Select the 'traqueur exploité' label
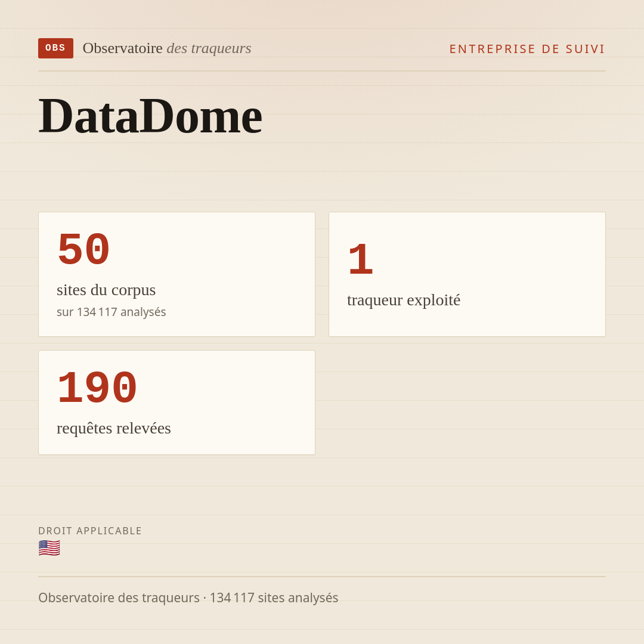This screenshot has height=644, width=644. 404,300
